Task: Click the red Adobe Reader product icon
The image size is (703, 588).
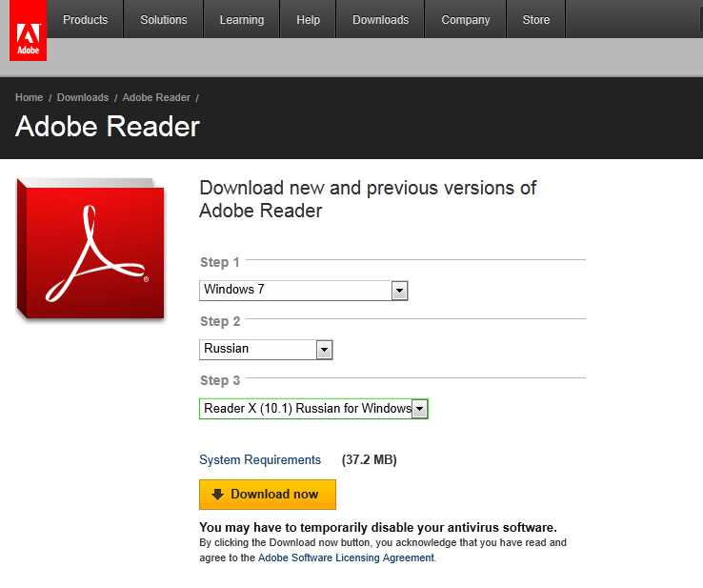Action: point(90,249)
